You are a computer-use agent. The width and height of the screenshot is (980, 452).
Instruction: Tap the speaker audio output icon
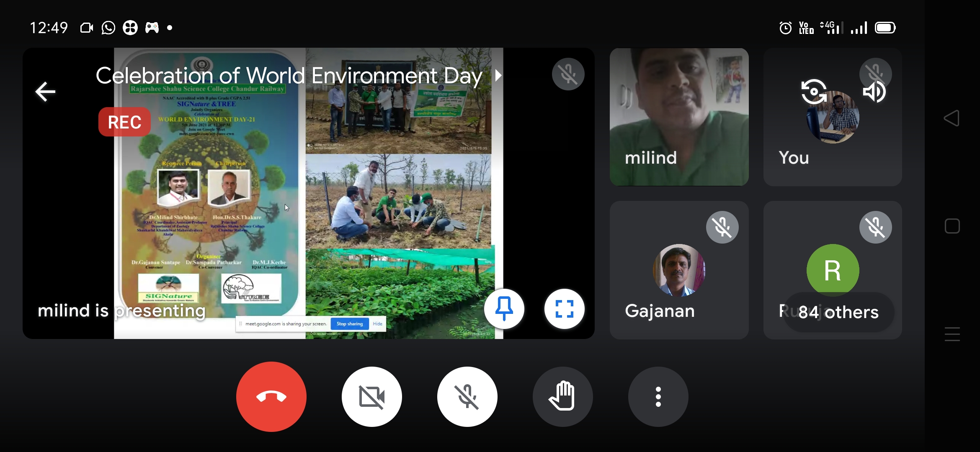[874, 92]
